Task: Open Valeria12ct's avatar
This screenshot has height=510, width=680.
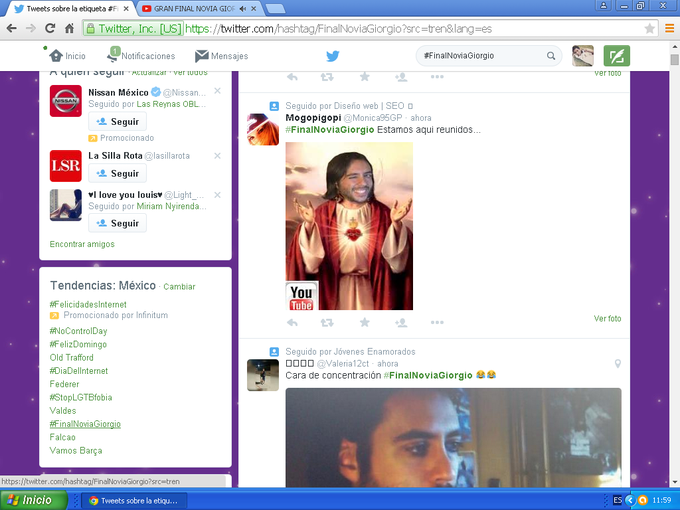Action: click(x=263, y=375)
